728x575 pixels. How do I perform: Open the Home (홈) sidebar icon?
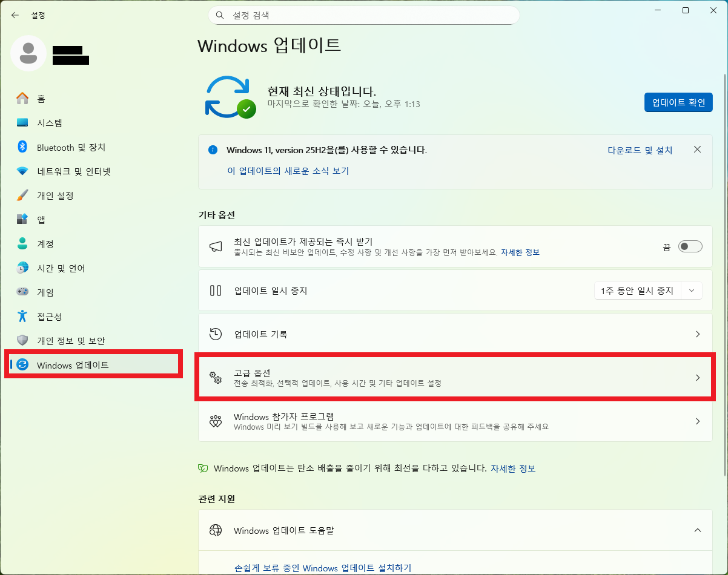pos(22,99)
